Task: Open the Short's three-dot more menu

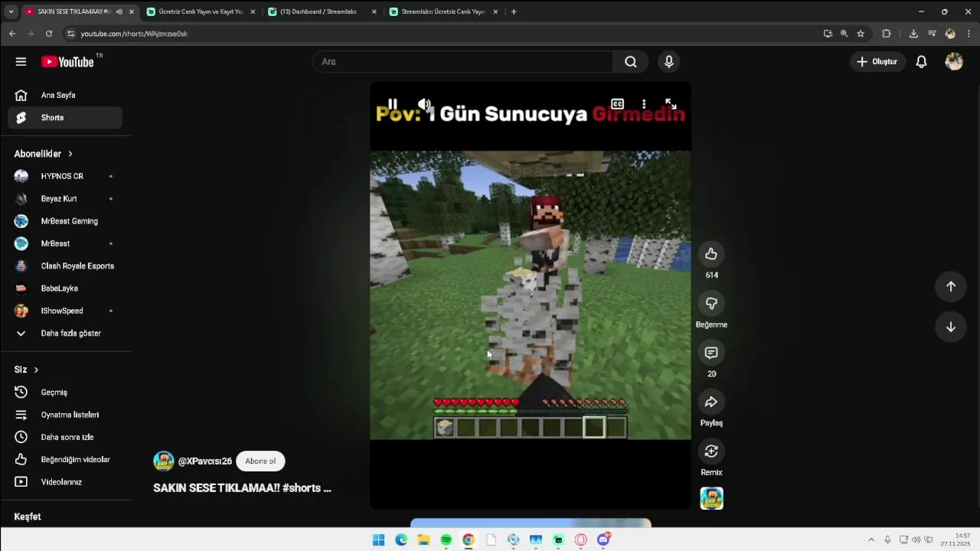Action: click(644, 104)
